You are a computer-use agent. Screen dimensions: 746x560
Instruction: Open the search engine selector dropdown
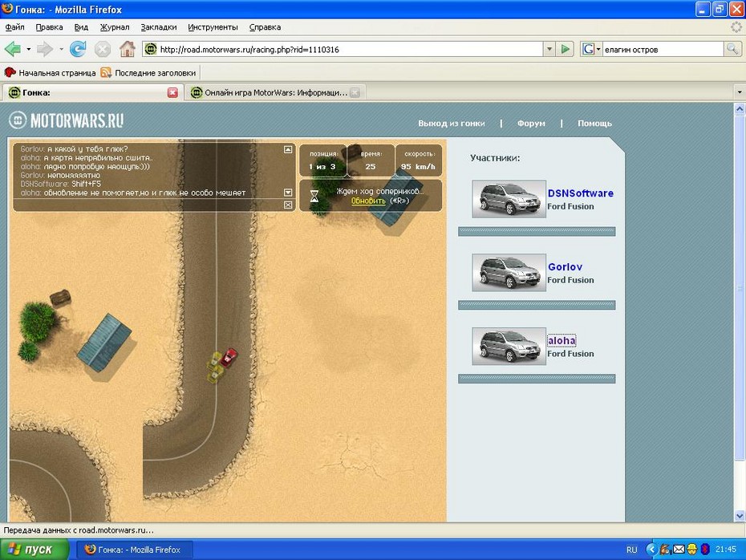coord(598,49)
